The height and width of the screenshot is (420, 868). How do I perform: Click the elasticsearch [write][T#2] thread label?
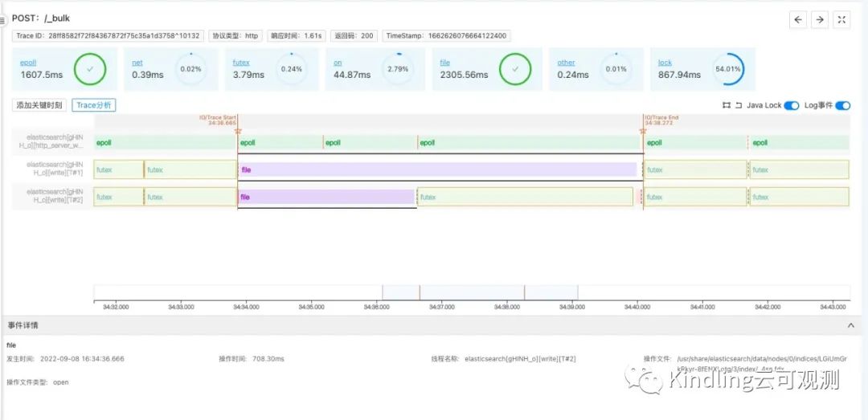(x=55, y=195)
